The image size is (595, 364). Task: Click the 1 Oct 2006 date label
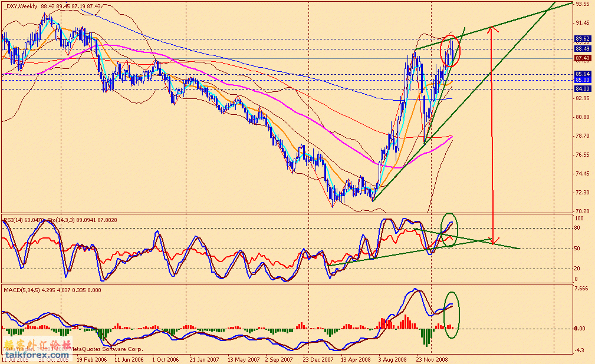166,359
